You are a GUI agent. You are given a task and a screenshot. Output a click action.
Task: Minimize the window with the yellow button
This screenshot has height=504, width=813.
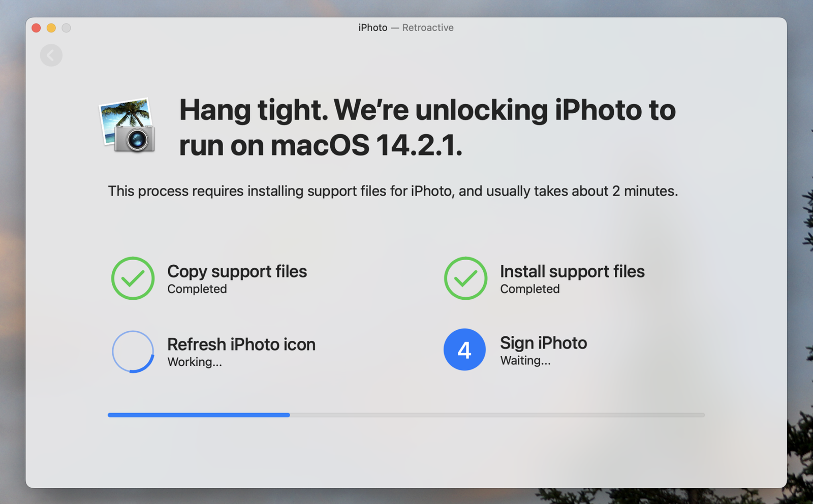point(51,28)
